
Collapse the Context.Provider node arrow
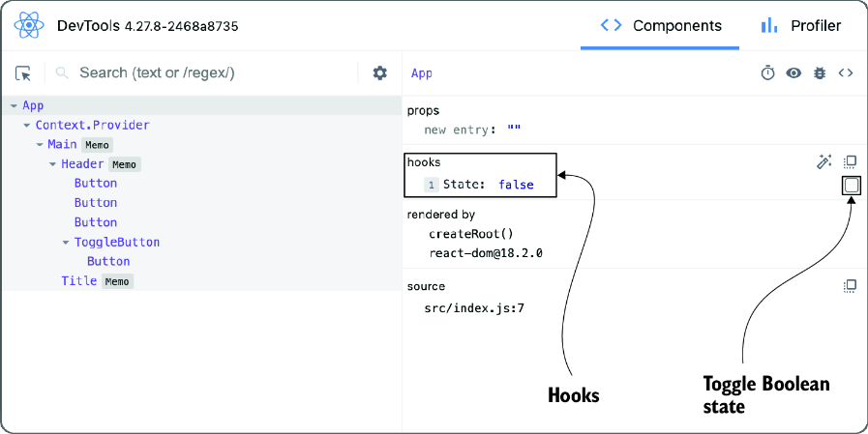click(26, 126)
